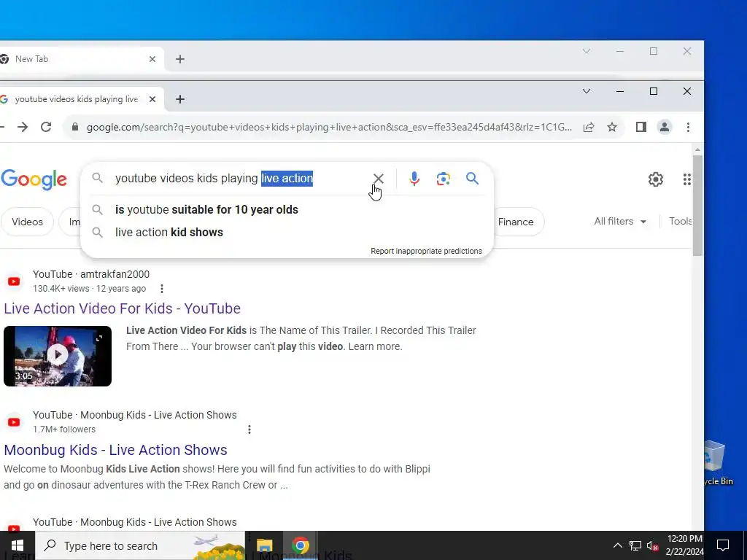Share this page from address bar
Image resolution: width=747 pixels, height=560 pixels.
589,127
